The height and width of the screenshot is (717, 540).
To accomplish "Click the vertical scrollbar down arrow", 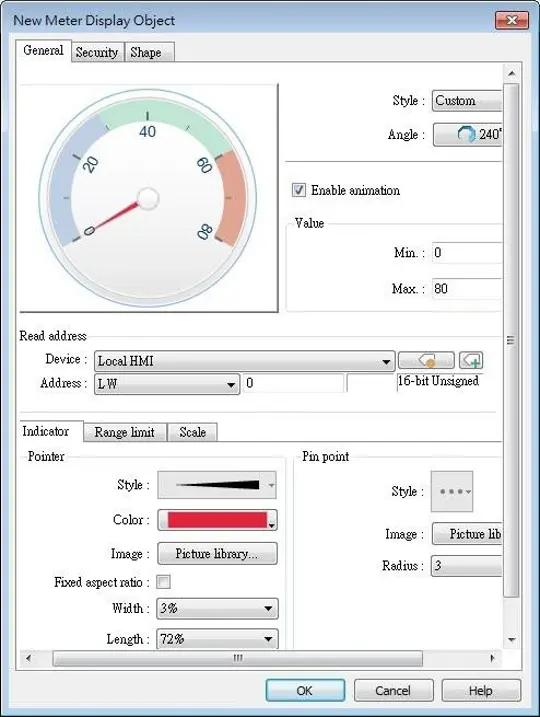I will coord(512,640).
